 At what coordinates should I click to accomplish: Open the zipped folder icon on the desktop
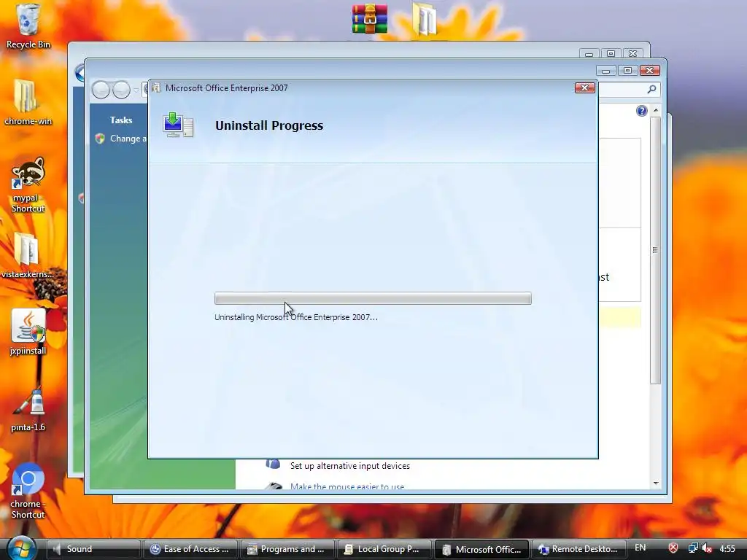tap(424, 19)
